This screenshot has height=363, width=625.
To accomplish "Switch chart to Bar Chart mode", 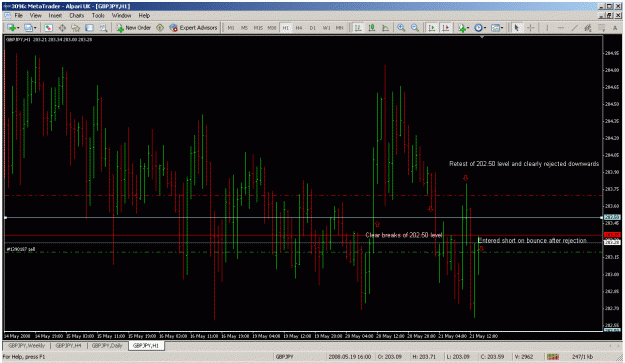I will 358,27.
